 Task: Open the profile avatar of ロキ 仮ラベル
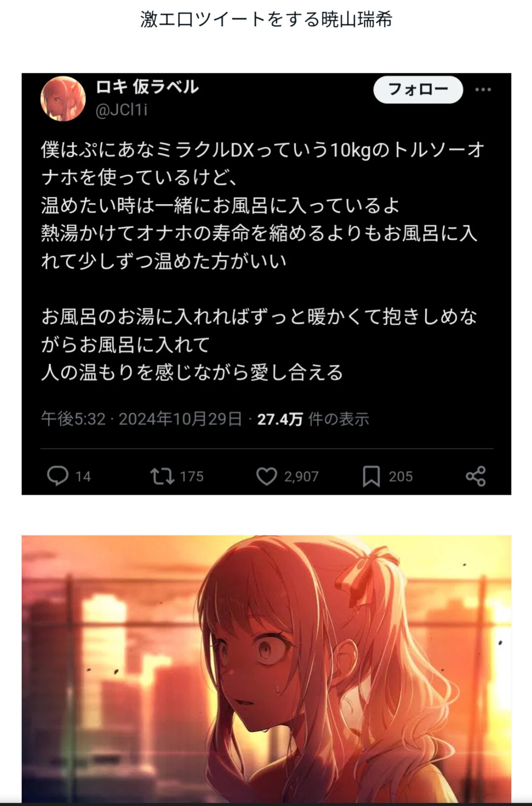tap(63, 99)
